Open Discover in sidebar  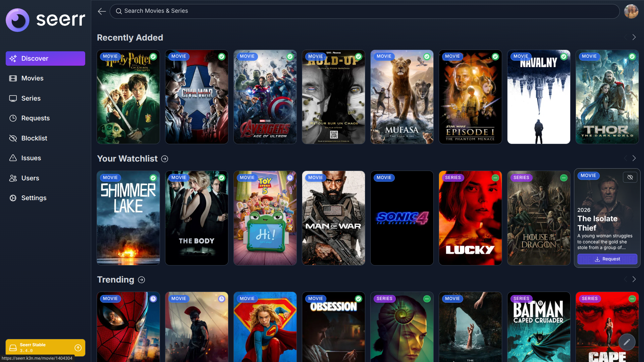click(45, 58)
